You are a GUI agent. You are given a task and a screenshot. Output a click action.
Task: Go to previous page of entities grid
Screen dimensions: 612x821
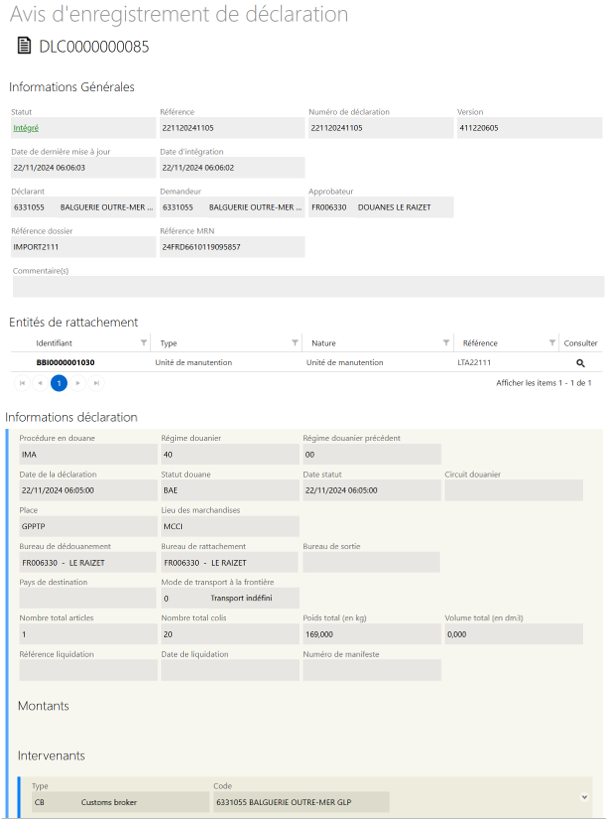tap(40, 383)
